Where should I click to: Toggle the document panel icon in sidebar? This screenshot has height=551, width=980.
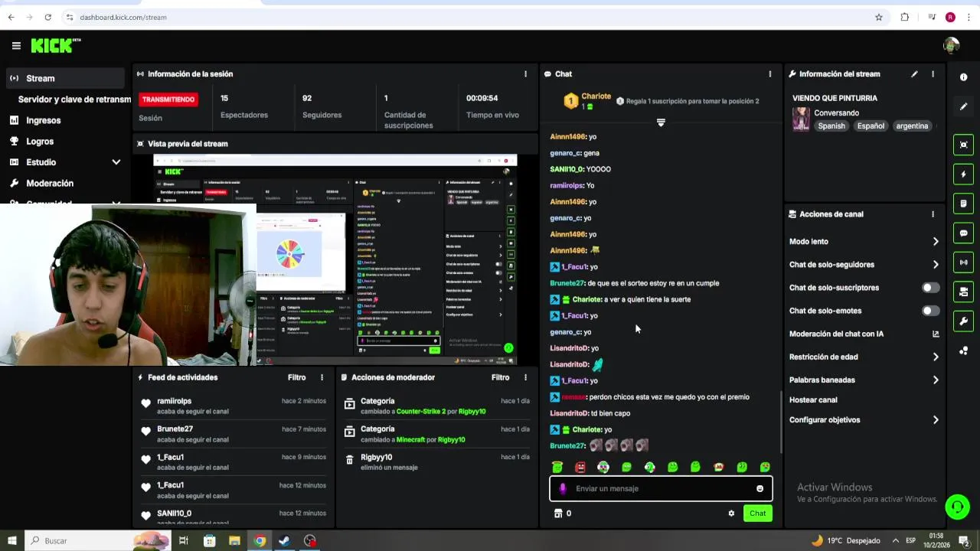[x=963, y=204]
